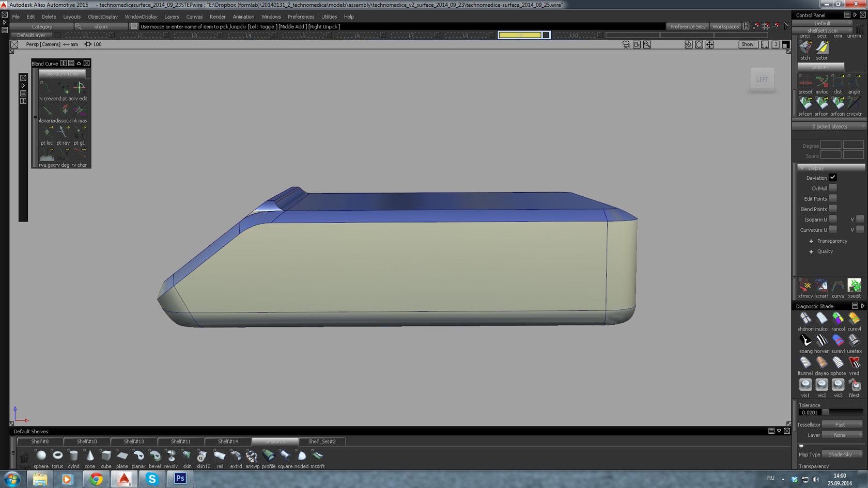The height and width of the screenshot is (488, 868).
Task: Uncheck the Deviation display checkbox
Action: pyautogui.click(x=833, y=178)
